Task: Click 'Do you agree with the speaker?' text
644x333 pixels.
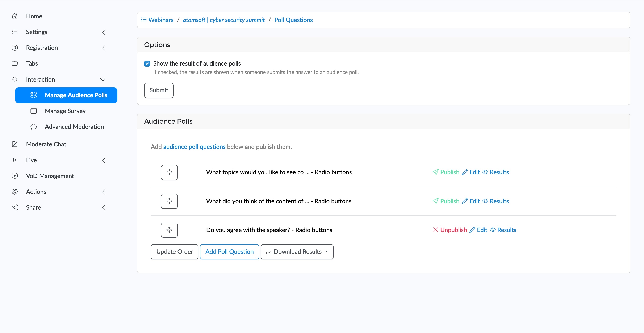Action: click(x=248, y=230)
